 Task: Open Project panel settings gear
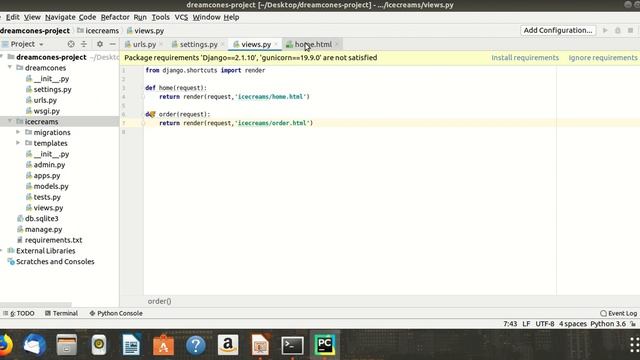100,44
